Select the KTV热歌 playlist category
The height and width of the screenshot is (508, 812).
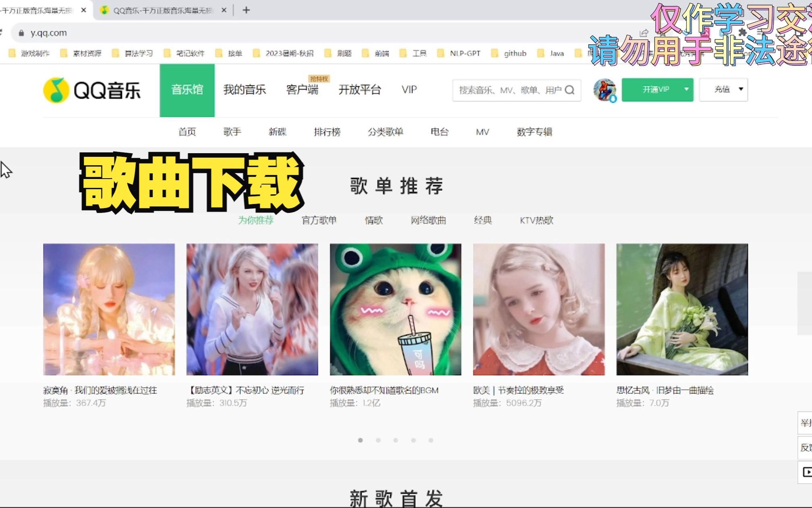(536, 220)
